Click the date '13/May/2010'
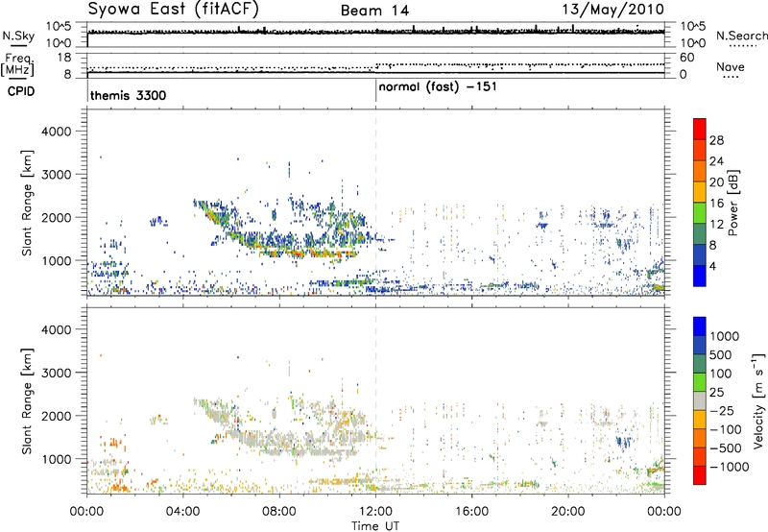 [x=612, y=10]
